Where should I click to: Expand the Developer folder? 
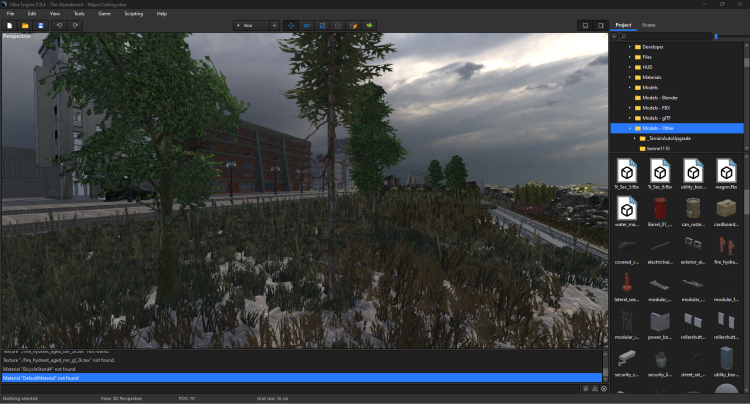coord(629,47)
